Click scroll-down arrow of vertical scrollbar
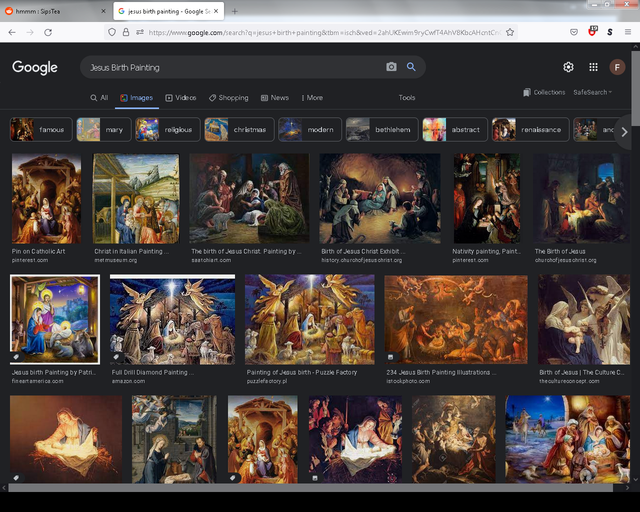 pyautogui.click(x=636, y=480)
